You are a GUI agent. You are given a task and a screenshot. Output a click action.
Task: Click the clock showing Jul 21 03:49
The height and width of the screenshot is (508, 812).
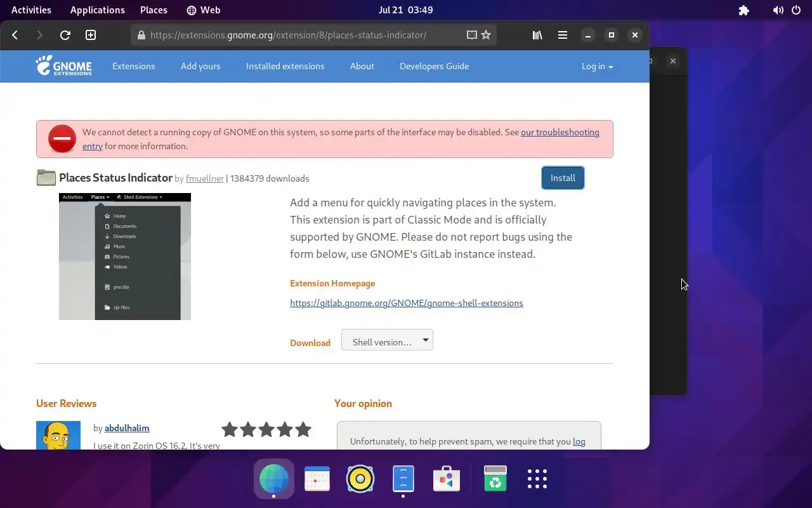tap(406, 10)
